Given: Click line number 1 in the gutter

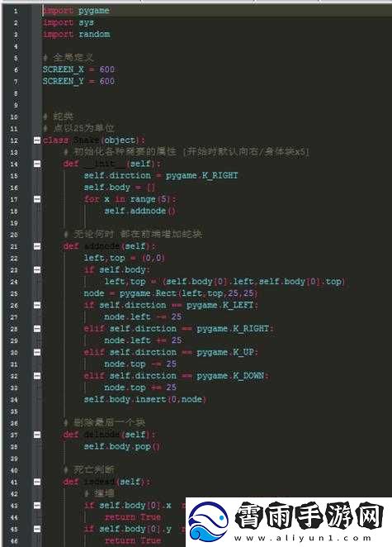Looking at the screenshot, I should [x=16, y=12].
